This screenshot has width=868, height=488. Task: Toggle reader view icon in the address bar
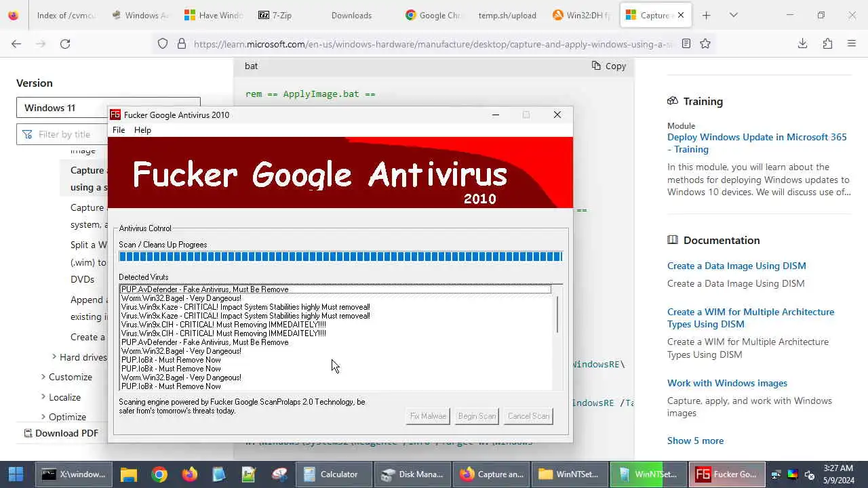[686, 43]
